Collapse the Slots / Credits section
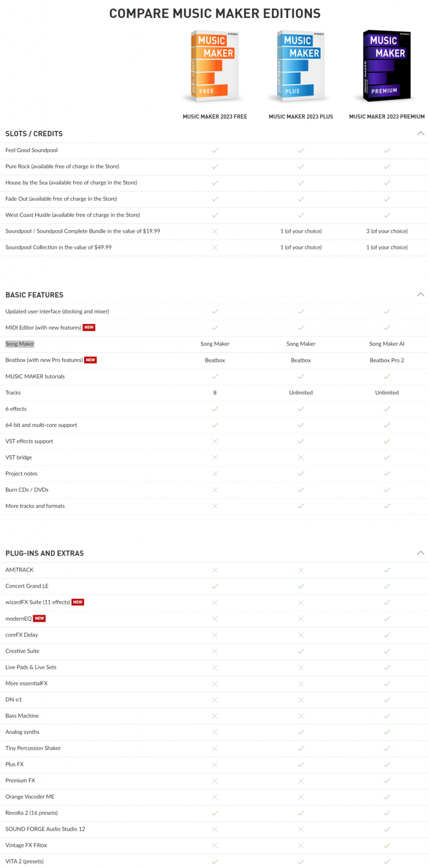The image size is (429, 868). (x=420, y=133)
